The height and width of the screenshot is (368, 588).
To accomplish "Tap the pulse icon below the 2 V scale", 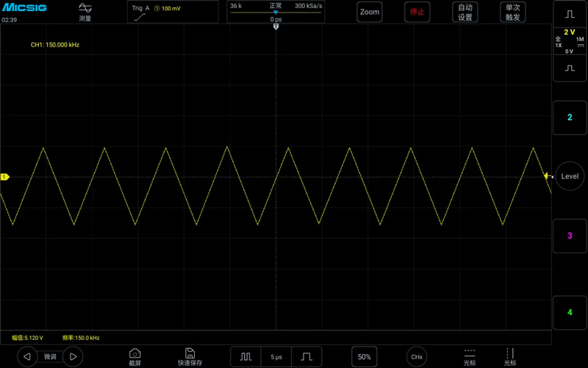I will click(x=570, y=68).
